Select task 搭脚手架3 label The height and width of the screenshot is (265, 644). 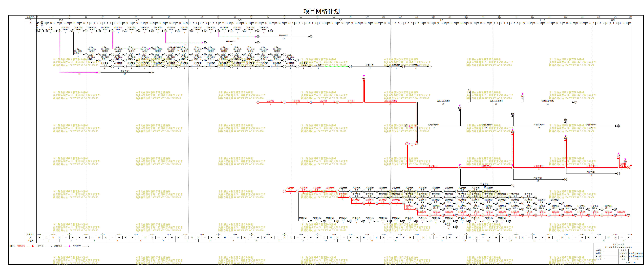pos(231,41)
